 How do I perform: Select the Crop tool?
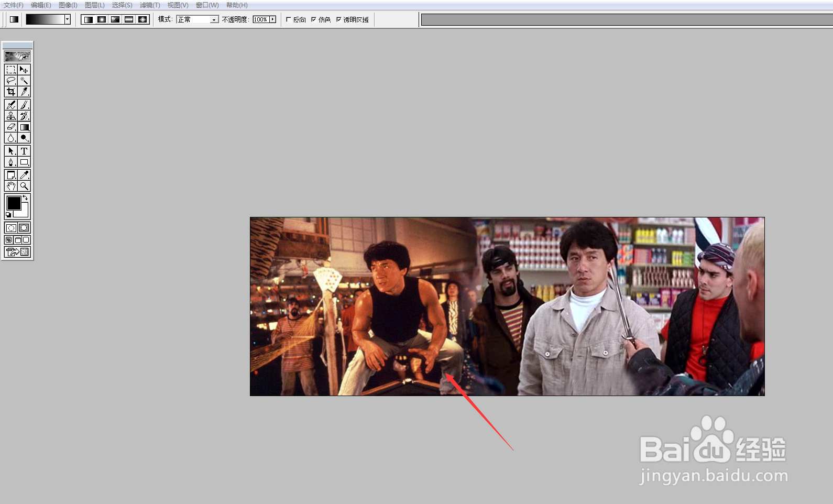point(11,92)
